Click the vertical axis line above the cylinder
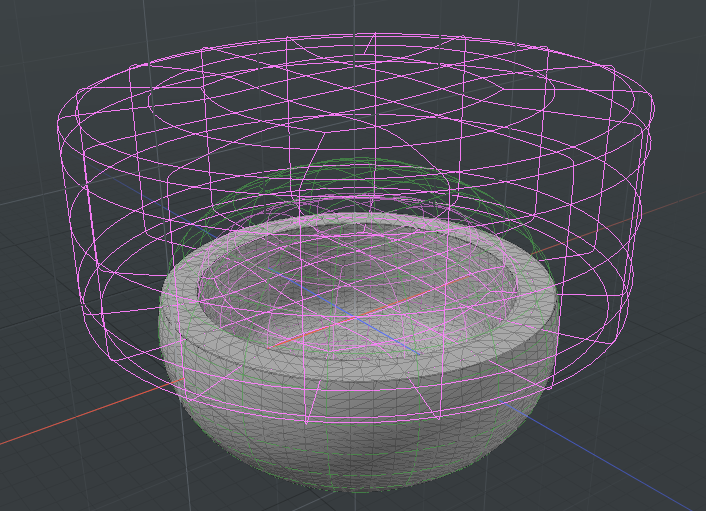 point(366,15)
